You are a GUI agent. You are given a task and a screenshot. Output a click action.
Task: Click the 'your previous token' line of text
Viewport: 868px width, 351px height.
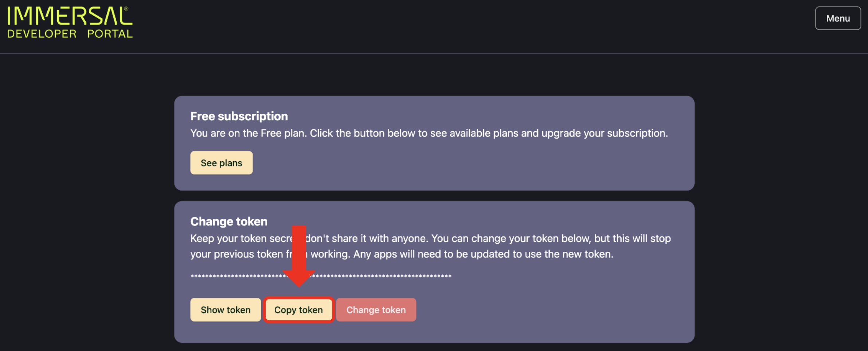[402, 254]
